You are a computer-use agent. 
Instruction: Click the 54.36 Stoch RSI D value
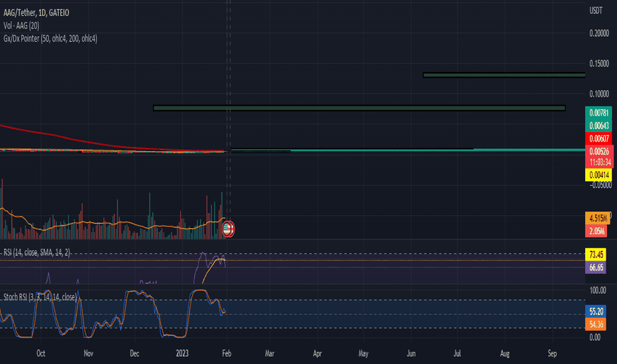(x=596, y=324)
